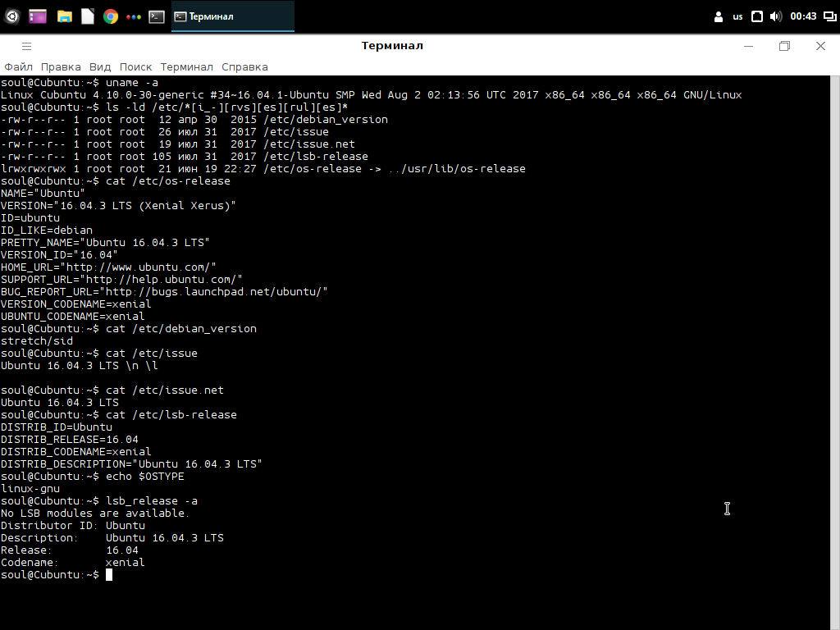This screenshot has width=840, height=630.
Task: Click the 'HOME_URL' line
Action: (108, 267)
